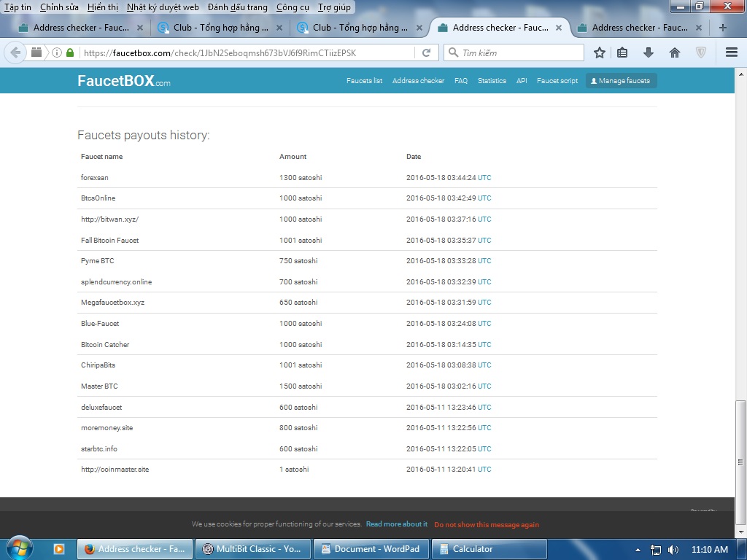Click the Tìm kiếm search box
747x560 pixels.
pyautogui.click(x=514, y=52)
